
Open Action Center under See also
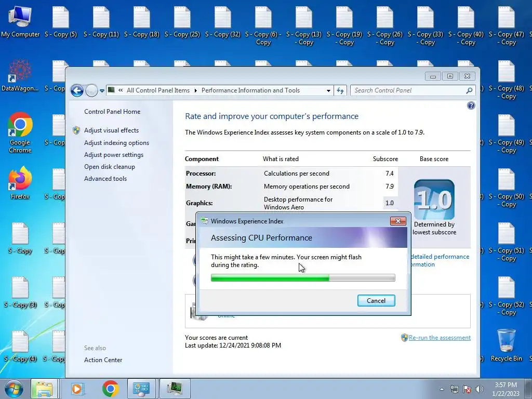click(103, 360)
